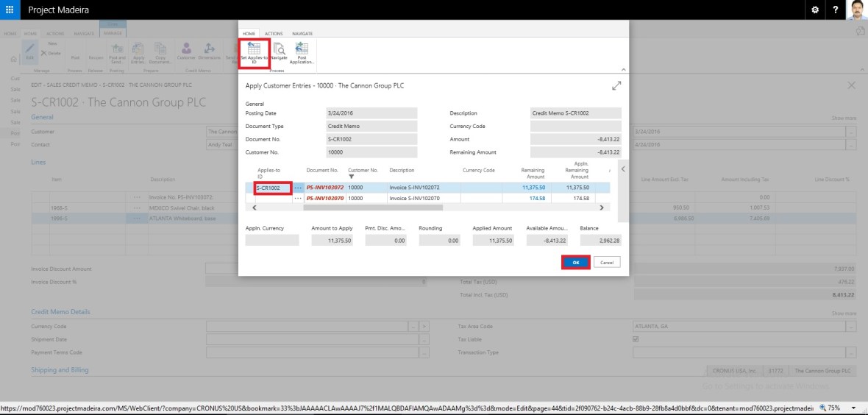Click the Customer icon in background ribbon
The width and height of the screenshot is (868, 415).
[x=187, y=51]
